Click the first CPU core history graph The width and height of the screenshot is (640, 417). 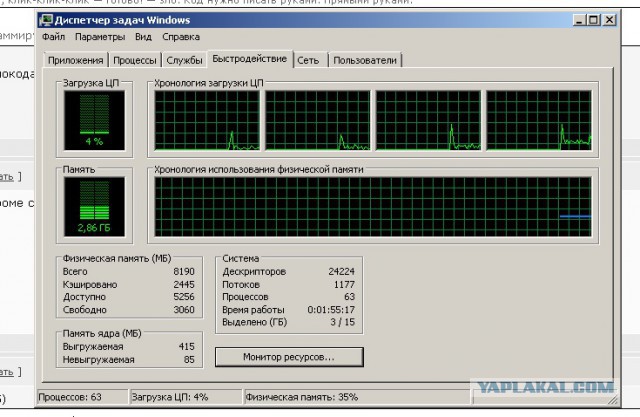(207, 120)
